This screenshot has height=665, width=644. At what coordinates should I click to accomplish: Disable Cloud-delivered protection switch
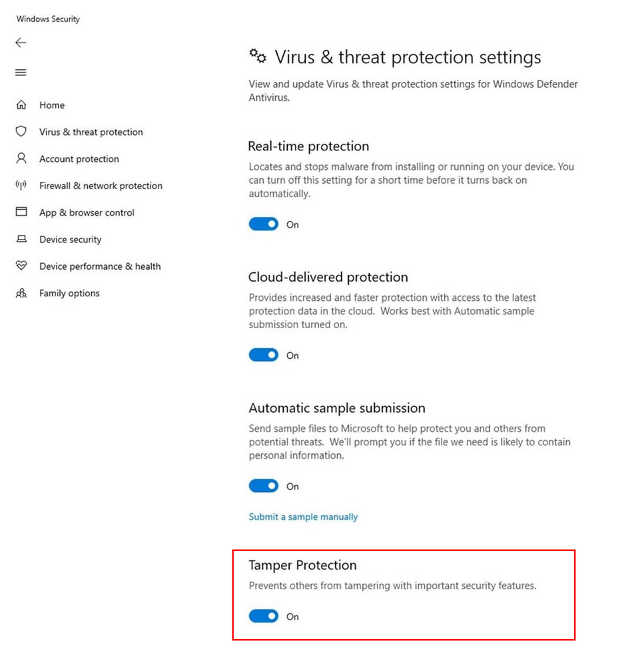click(264, 355)
